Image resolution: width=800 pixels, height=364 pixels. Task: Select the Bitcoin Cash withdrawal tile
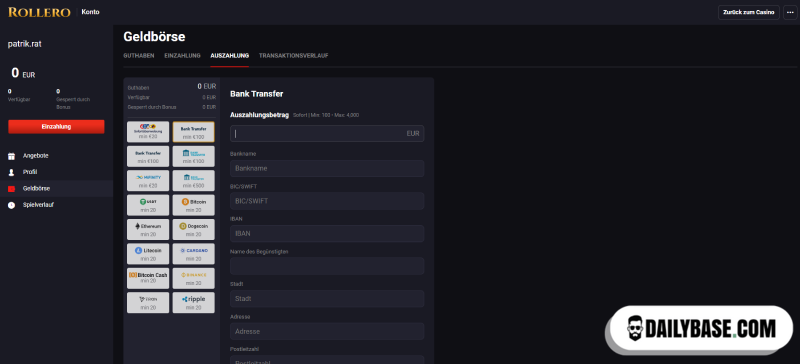(x=148, y=278)
